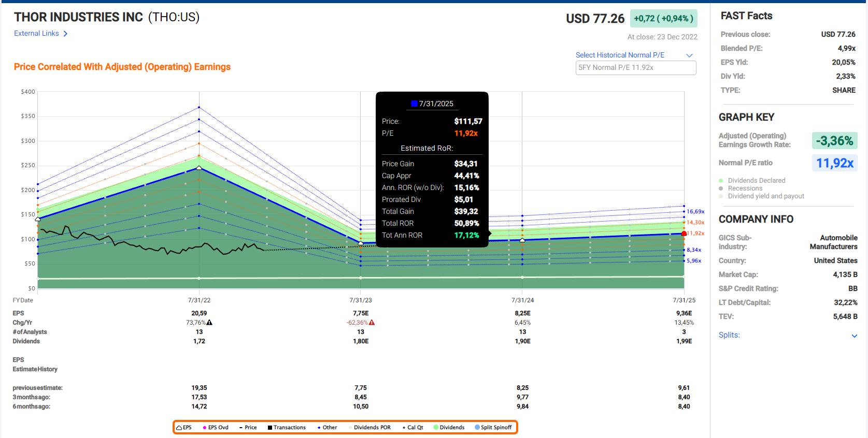Toggle the Other series in the legend
868x438 pixels.
[327, 428]
